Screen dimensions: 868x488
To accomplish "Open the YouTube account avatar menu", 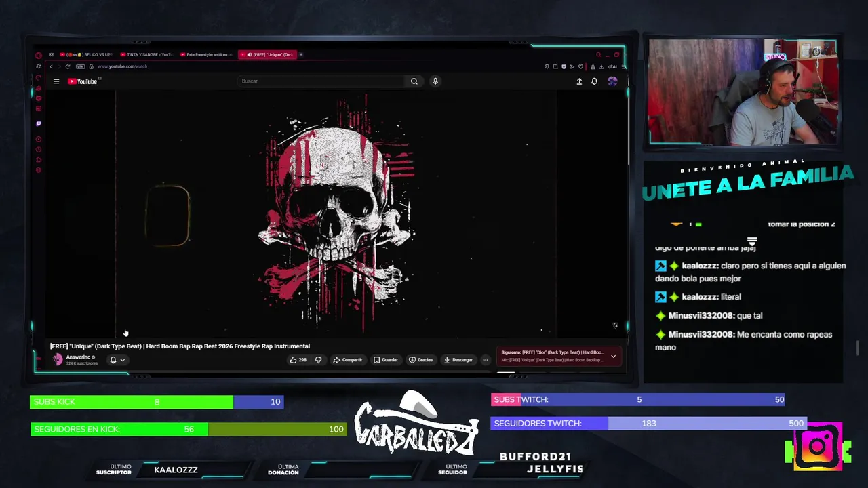I will (x=612, y=81).
